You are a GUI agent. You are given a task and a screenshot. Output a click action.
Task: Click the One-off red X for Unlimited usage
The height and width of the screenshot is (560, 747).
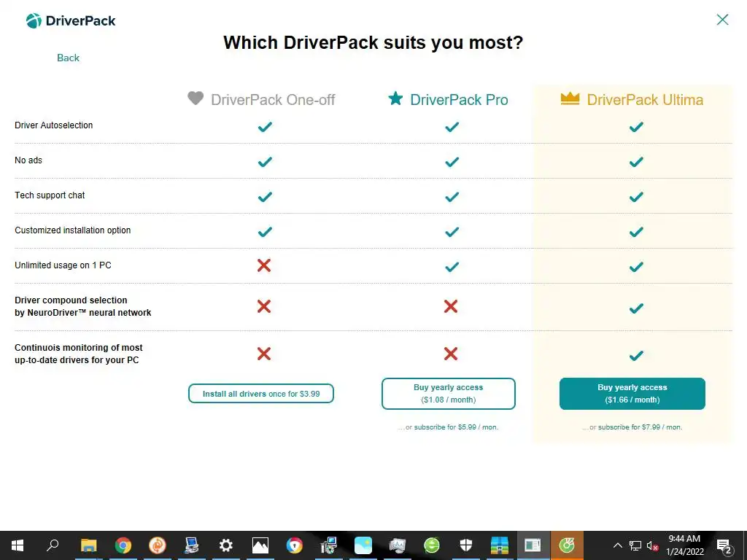point(264,265)
